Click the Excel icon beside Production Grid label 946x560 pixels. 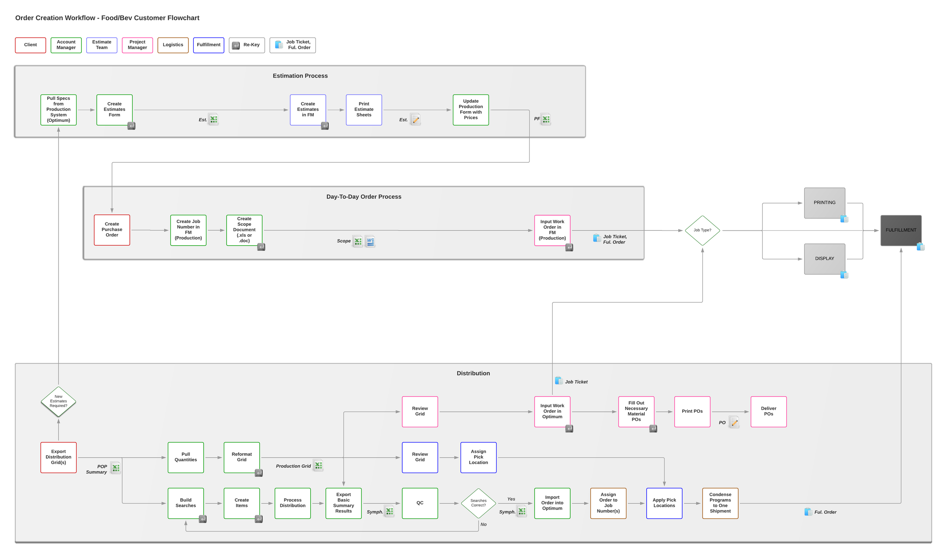318,465
